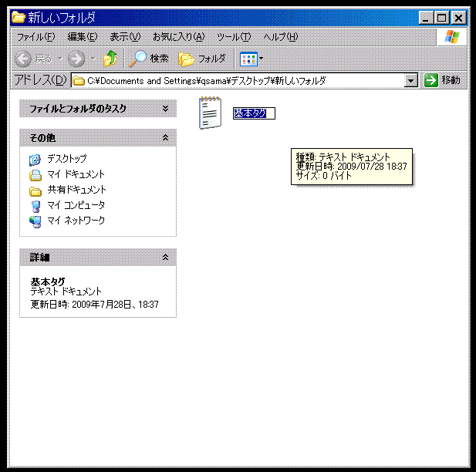Open the マイ コンピュータ link

(x=76, y=205)
